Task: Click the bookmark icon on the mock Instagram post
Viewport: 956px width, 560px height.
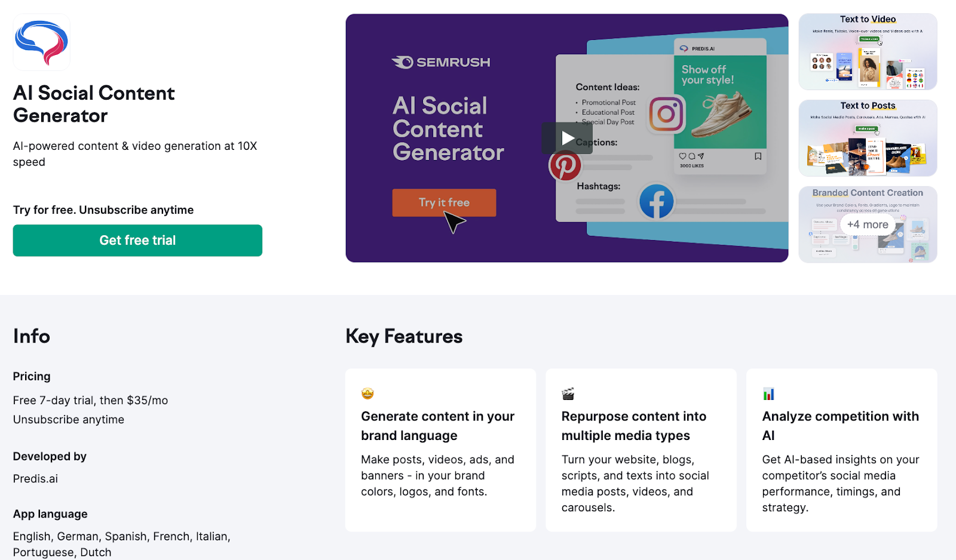Action: (758, 156)
